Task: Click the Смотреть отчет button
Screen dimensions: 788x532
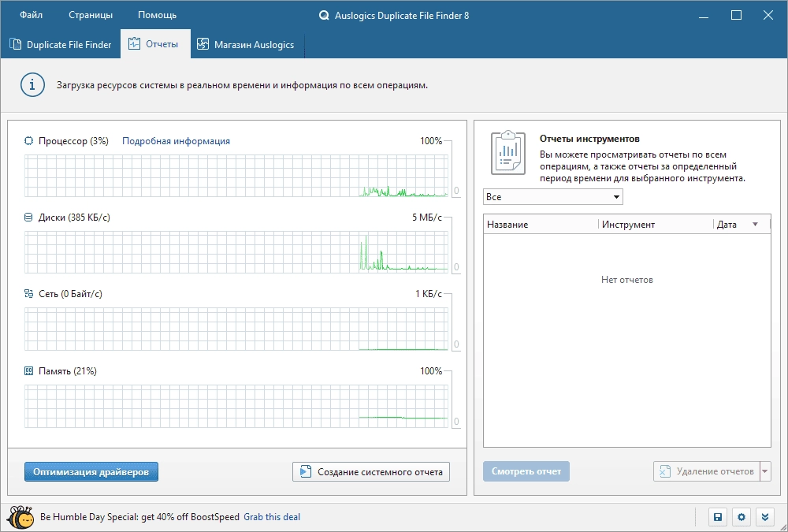Action: [x=526, y=471]
